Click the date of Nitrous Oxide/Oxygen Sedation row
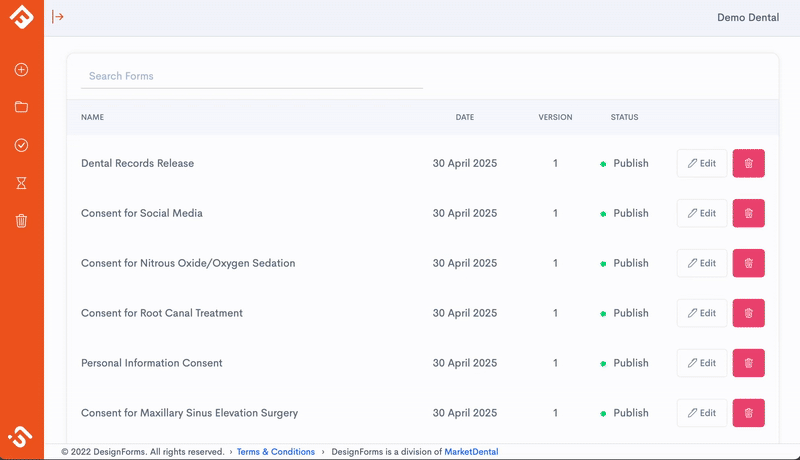Viewport: 800px width, 460px height. (x=465, y=263)
